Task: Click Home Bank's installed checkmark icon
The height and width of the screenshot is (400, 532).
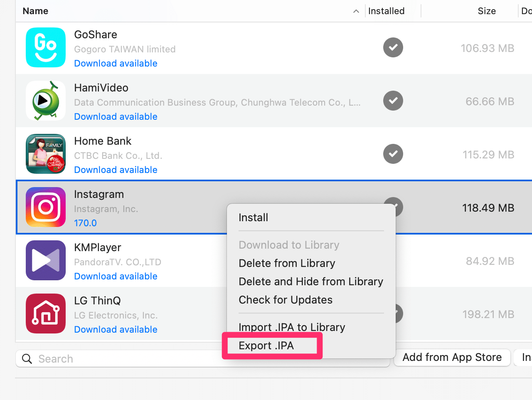Action: [393, 154]
